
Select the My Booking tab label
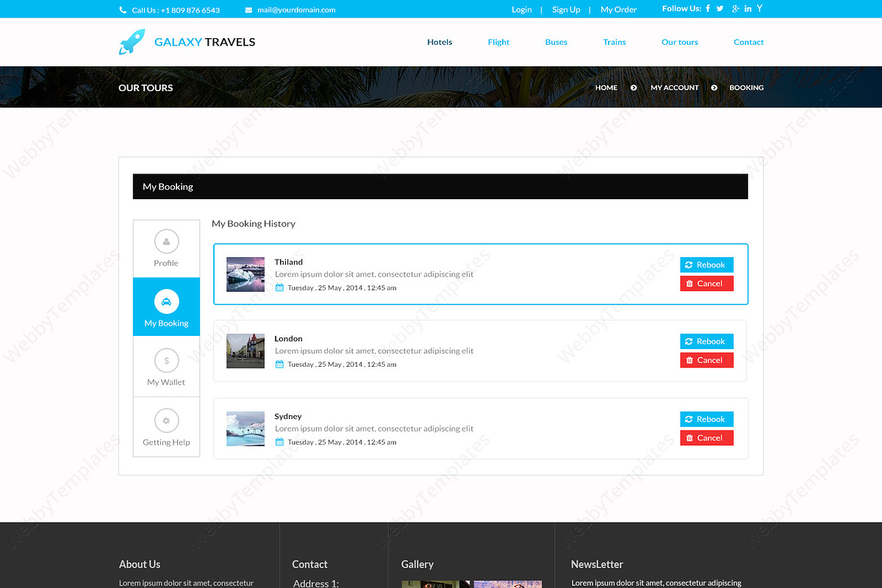[x=166, y=323]
